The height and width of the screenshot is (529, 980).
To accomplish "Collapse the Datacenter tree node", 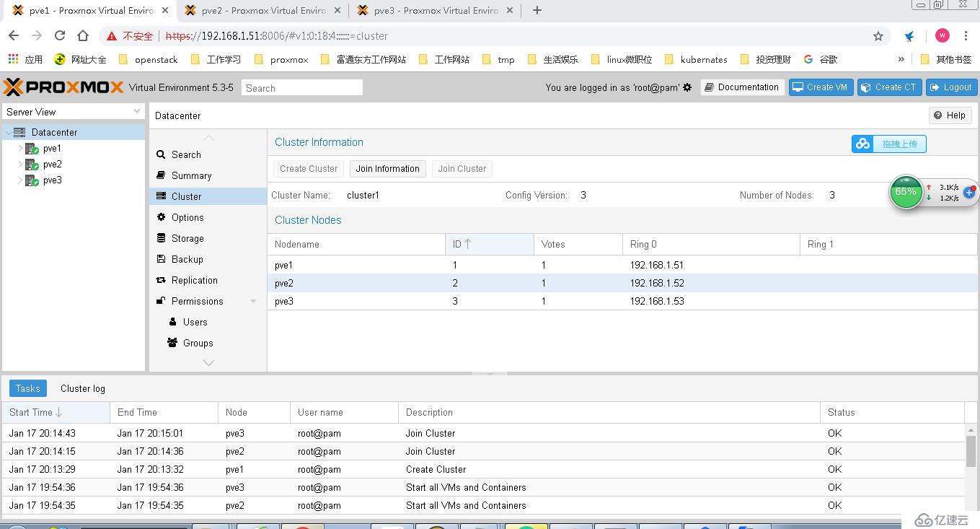I will [x=8, y=132].
